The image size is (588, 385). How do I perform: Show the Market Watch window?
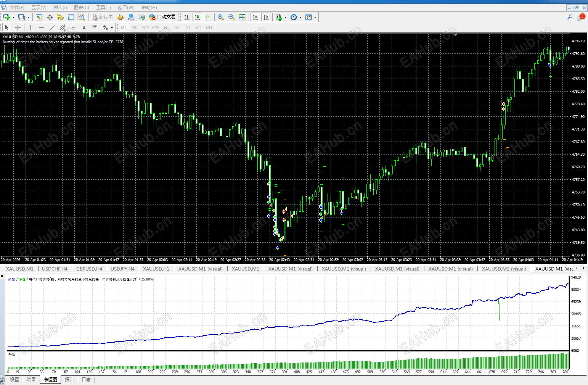(x=39, y=17)
